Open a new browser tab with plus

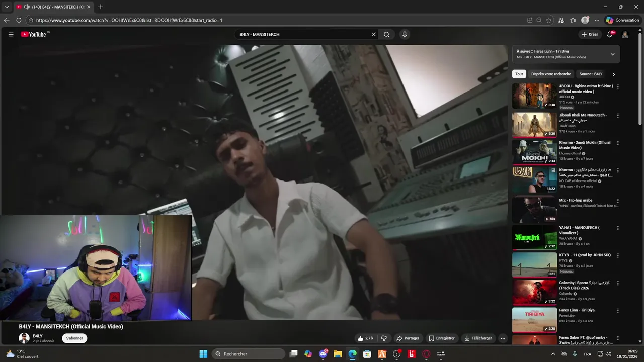click(101, 7)
